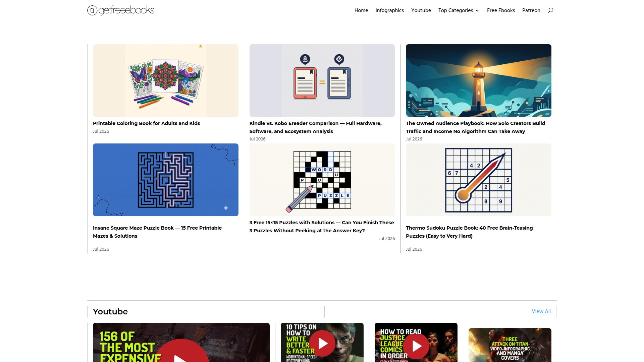
Task: Click the Kindle and Kobo ereaders thumbnail
Action: pos(322,80)
